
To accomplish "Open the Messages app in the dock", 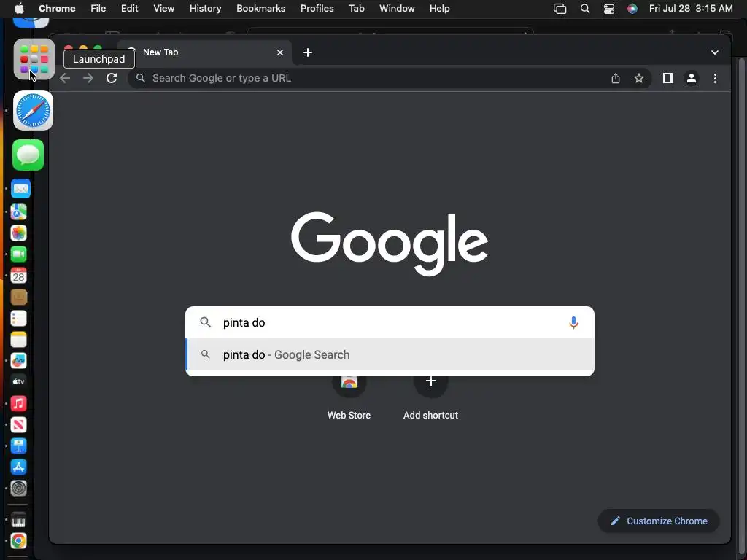I will pyautogui.click(x=28, y=155).
